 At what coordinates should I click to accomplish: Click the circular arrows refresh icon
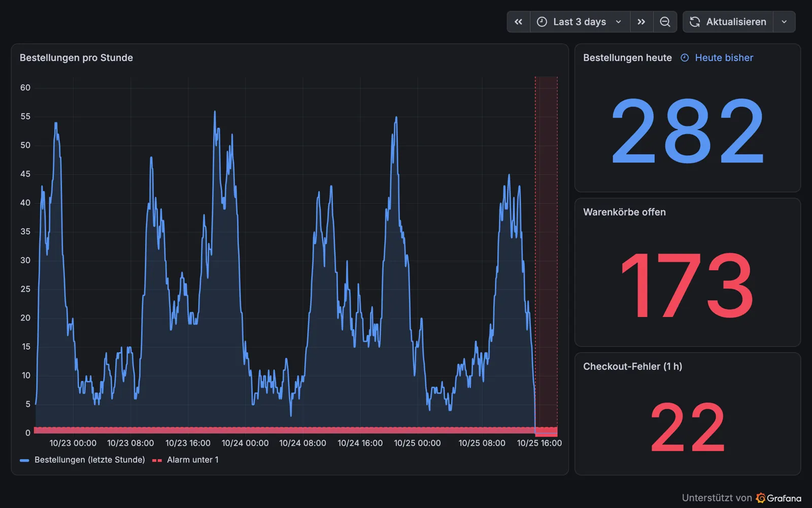coord(695,22)
